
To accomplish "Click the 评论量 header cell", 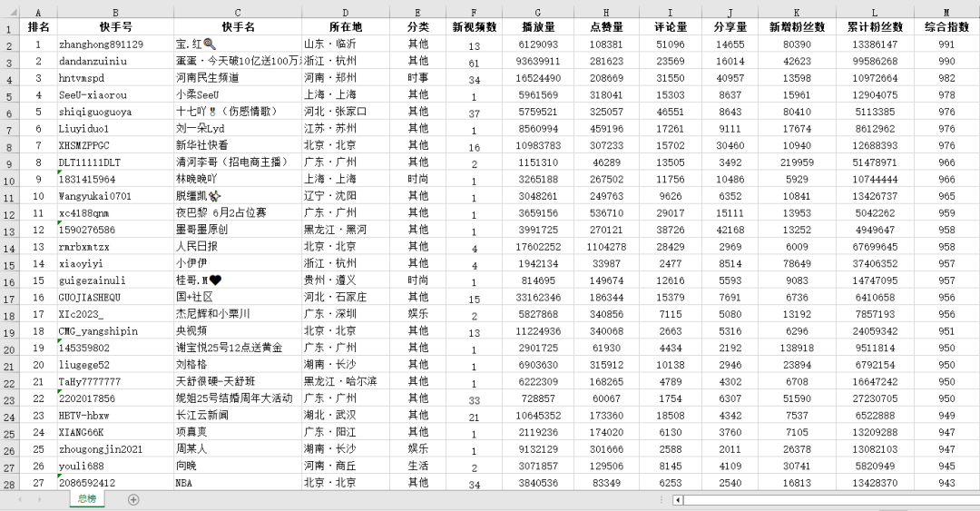I will (x=670, y=27).
